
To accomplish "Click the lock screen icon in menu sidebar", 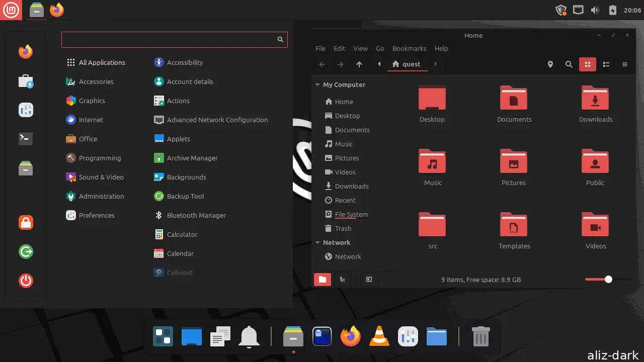I will [26, 222].
